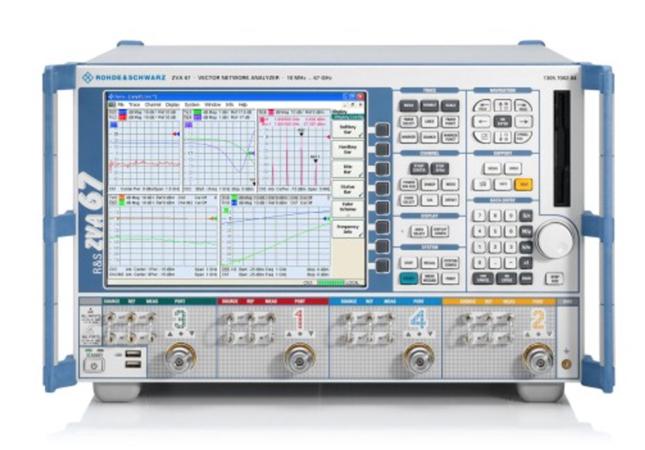The height and width of the screenshot is (450, 645).
Task: Push the SEARCH hardkey
Action: (x=429, y=137)
